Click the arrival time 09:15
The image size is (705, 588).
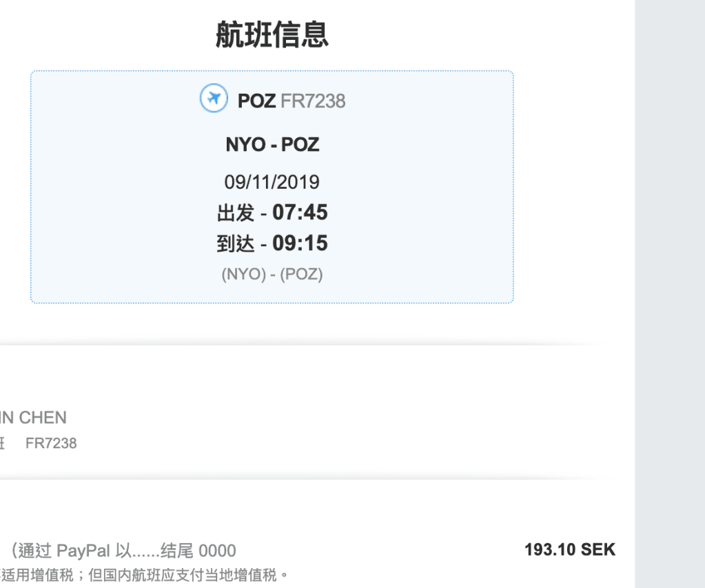(300, 243)
